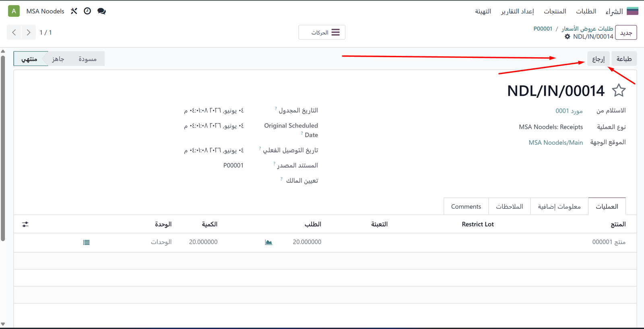The height and width of the screenshot is (329, 644).
Task: Switch to the العمليات operations tab
Action: 607,206
